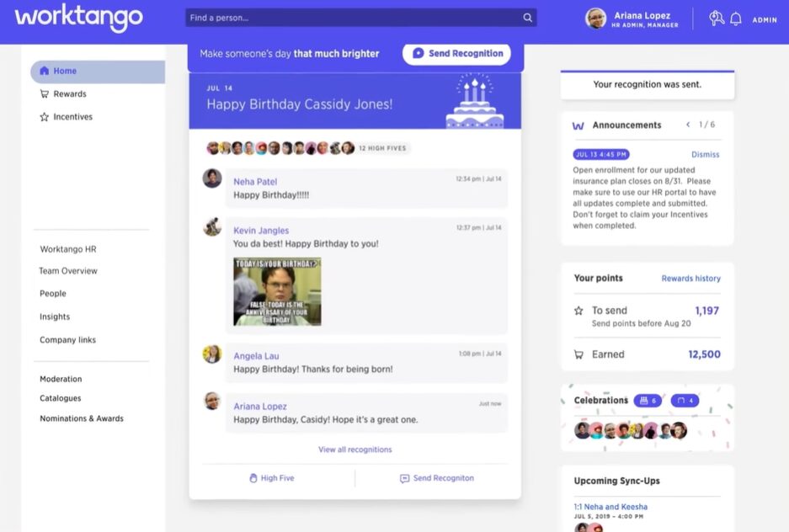789x532 pixels.
Task: Open Incentives in the sidebar
Action: click(73, 117)
